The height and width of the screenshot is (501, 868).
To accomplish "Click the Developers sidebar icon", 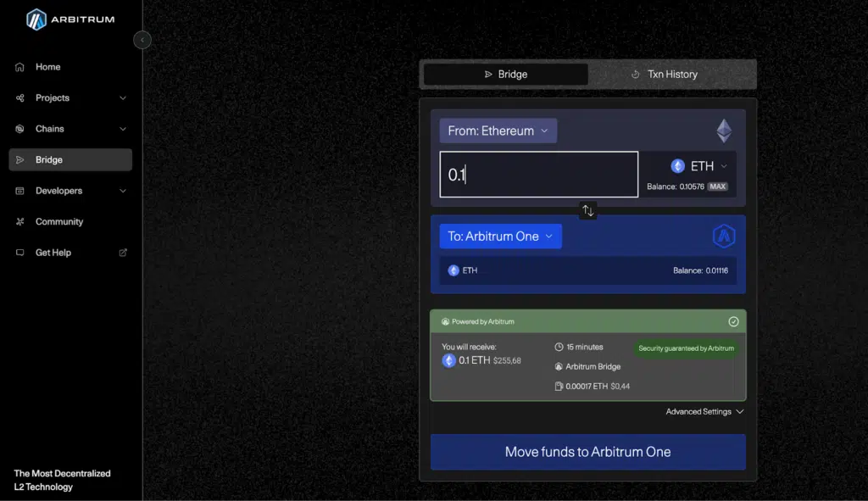I will click(x=20, y=191).
